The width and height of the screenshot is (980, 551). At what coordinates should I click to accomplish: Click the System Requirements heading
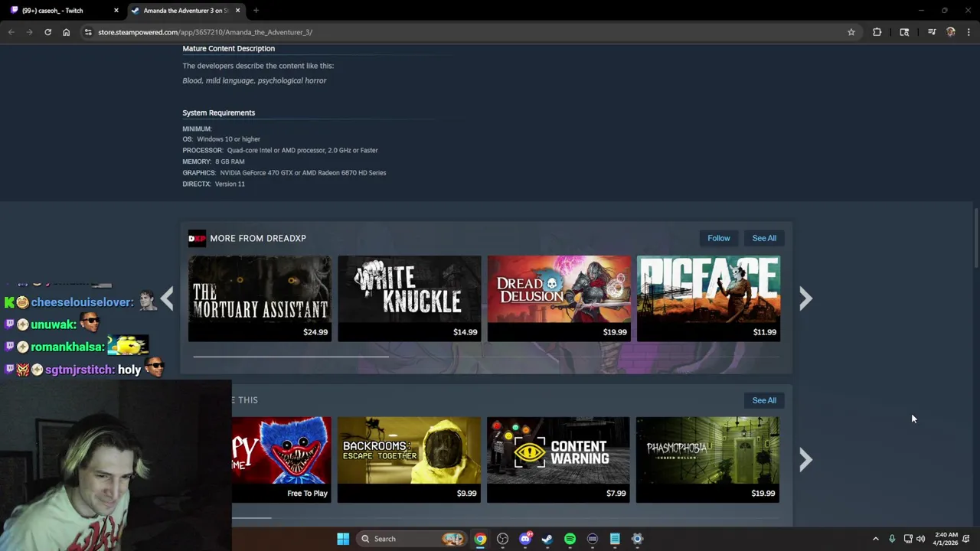(x=218, y=112)
